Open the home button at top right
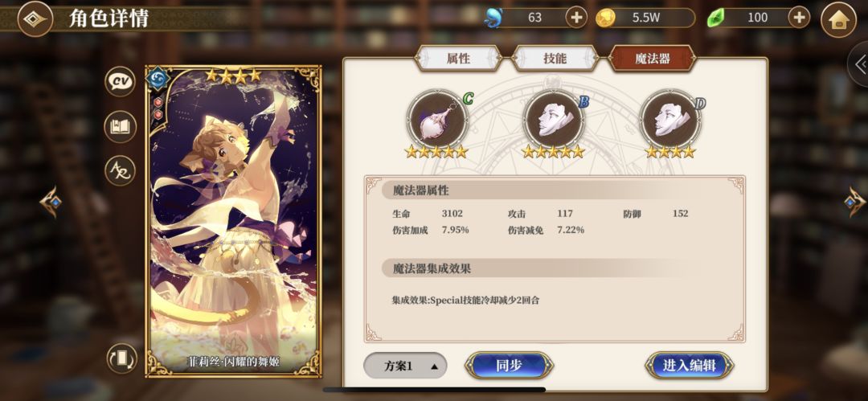 tap(838, 20)
